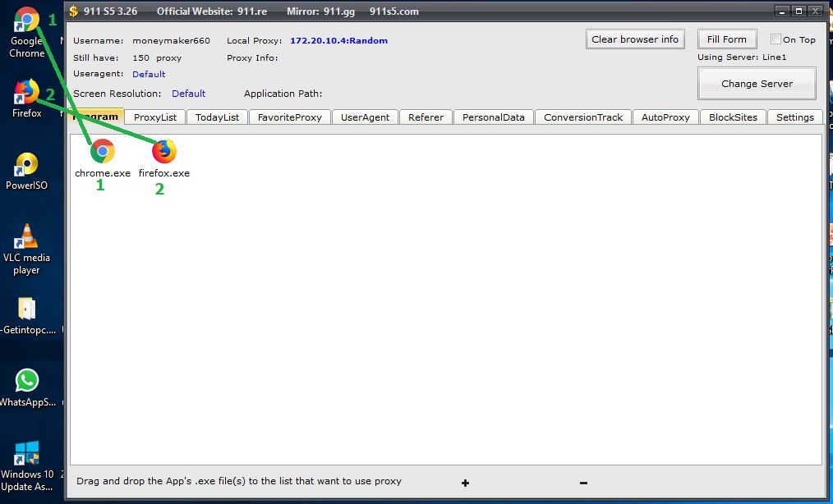Click the Windows 10 Update Assistant icon
This screenshot has width=833, height=504.
[x=26, y=455]
